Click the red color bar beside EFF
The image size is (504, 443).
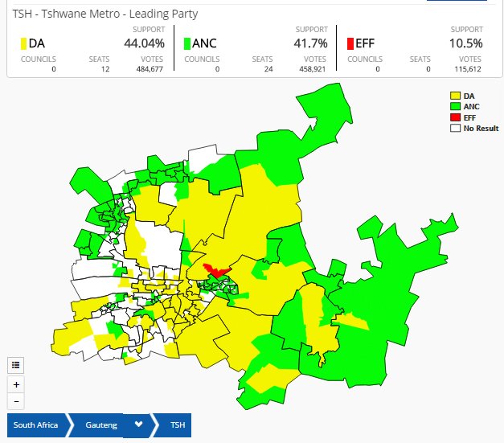pyautogui.click(x=350, y=43)
